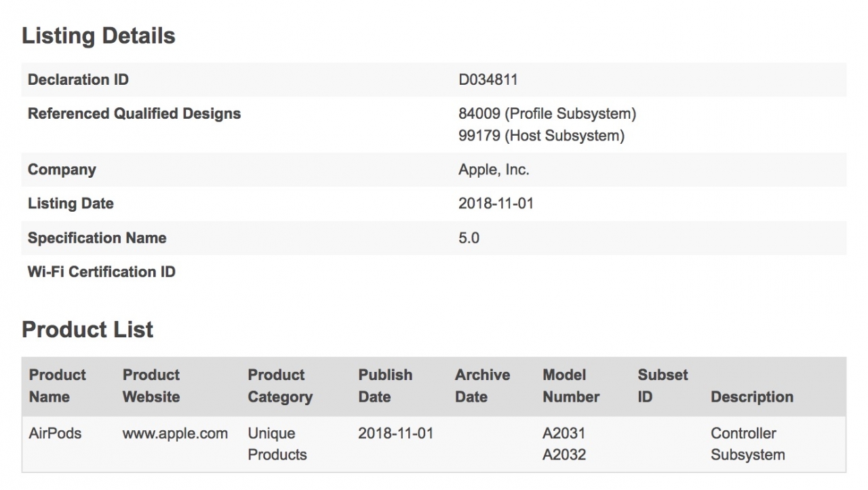Click the Model Number column header
Image resolution: width=868 pixels, height=490 pixels.
tap(571, 385)
